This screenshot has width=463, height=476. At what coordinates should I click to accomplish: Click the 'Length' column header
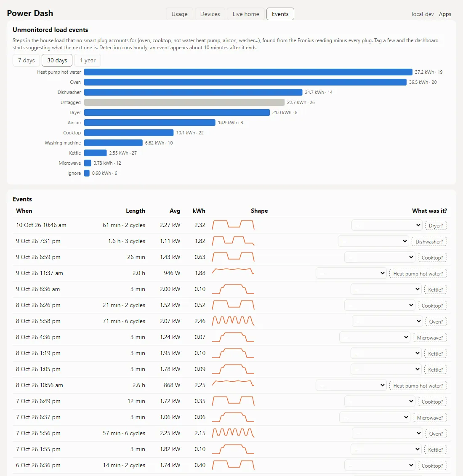[135, 211]
